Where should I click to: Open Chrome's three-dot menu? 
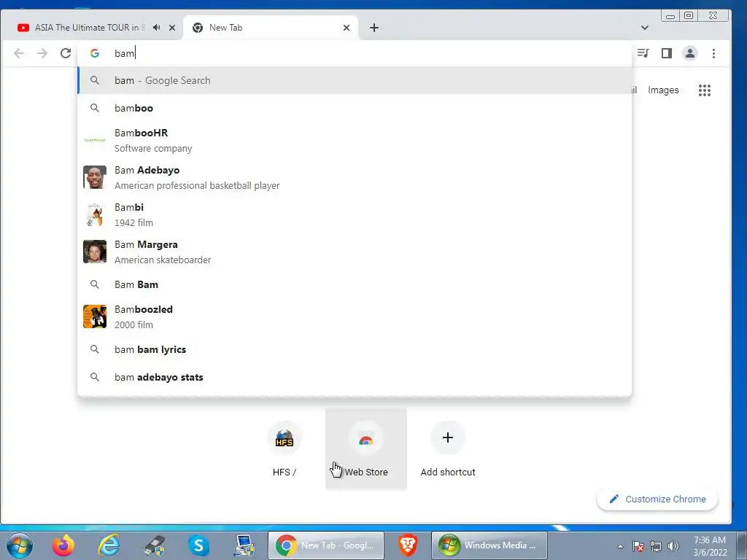[x=713, y=53]
